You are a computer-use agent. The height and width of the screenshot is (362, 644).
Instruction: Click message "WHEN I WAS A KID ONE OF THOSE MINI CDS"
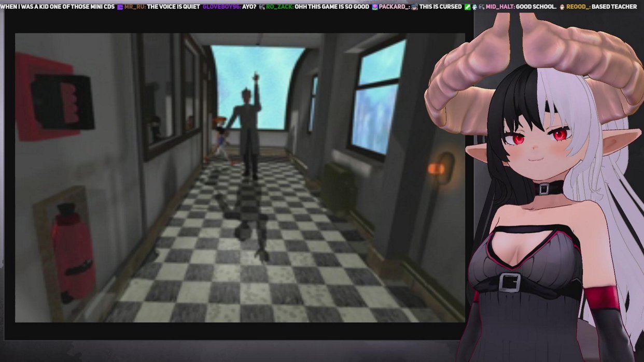tap(57, 7)
